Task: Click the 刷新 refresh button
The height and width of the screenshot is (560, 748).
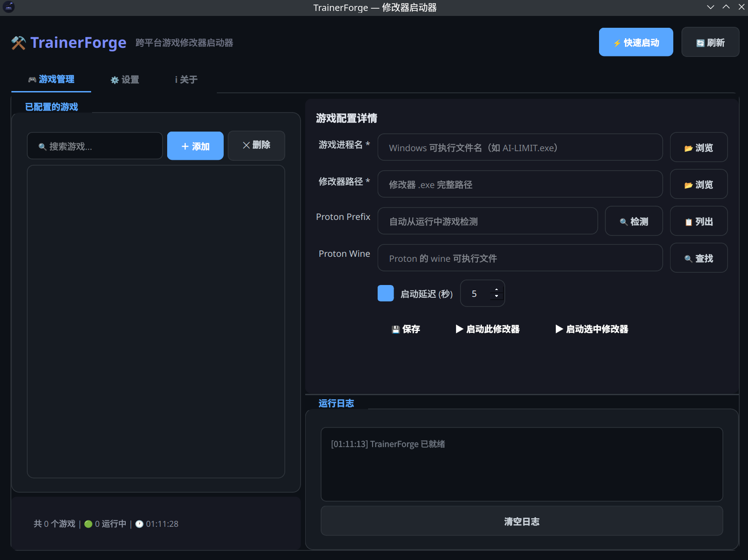Action: (x=710, y=42)
